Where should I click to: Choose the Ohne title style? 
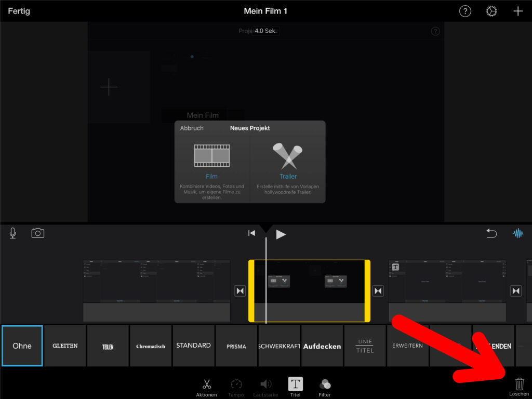click(x=22, y=346)
